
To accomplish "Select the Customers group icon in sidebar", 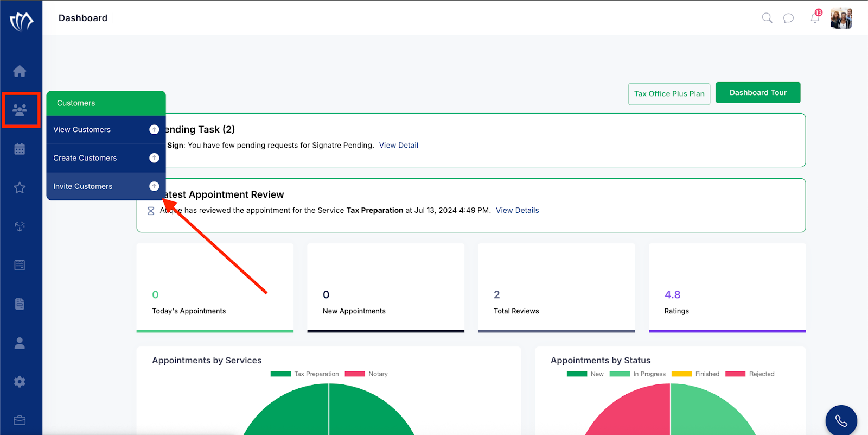I will [20, 110].
